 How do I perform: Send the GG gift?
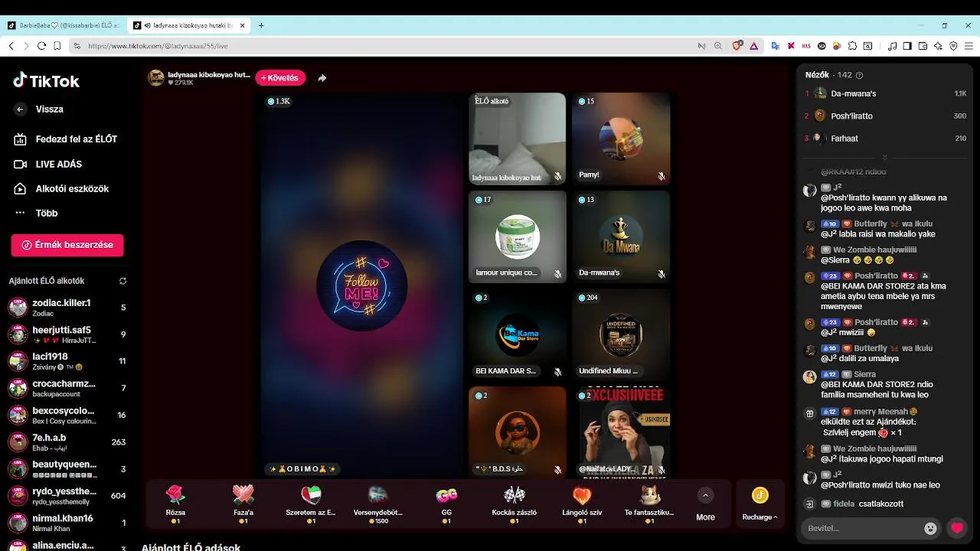(446, 504)
